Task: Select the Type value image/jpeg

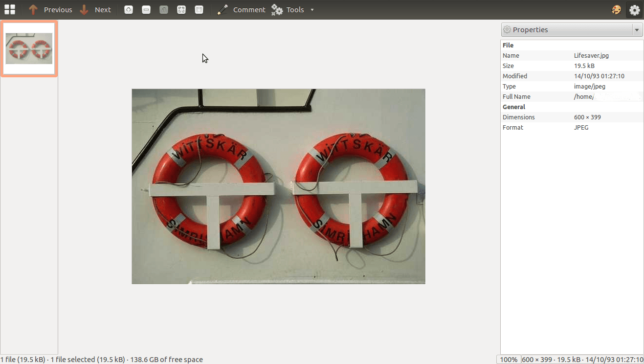Action: [x=590, y=87]
